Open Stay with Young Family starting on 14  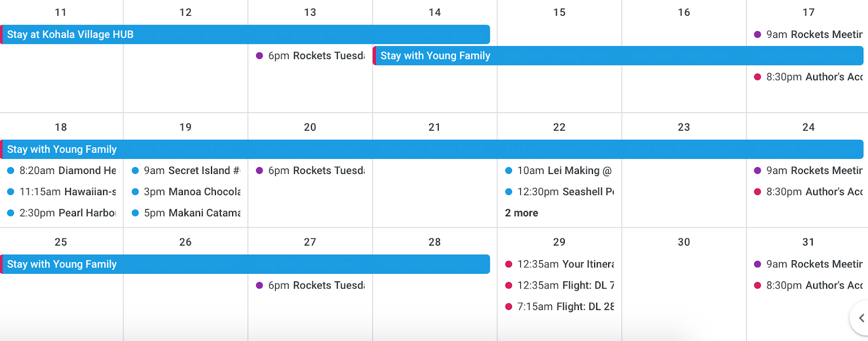[x=618, y=55]
